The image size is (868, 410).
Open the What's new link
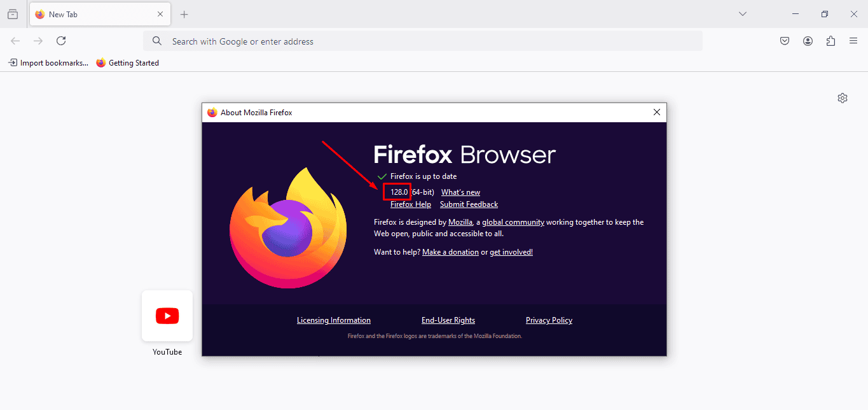[460, 192]
